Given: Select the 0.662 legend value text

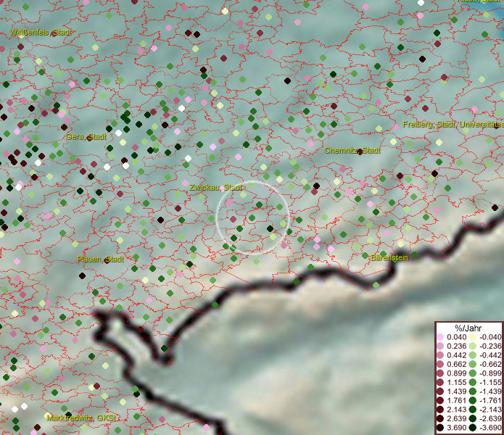Looking at the screenshot, I should pyautogui.click(x=456, y=365).
